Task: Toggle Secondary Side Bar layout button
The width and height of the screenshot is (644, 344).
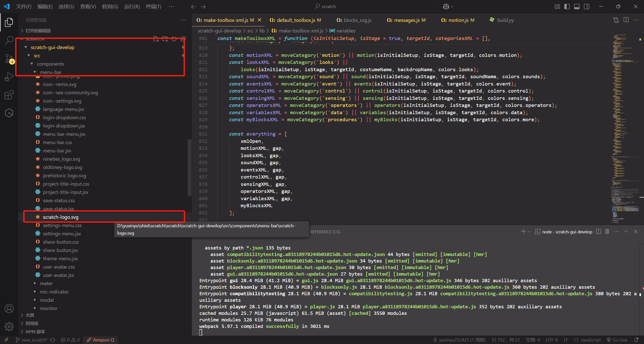Action: (587, 7)
